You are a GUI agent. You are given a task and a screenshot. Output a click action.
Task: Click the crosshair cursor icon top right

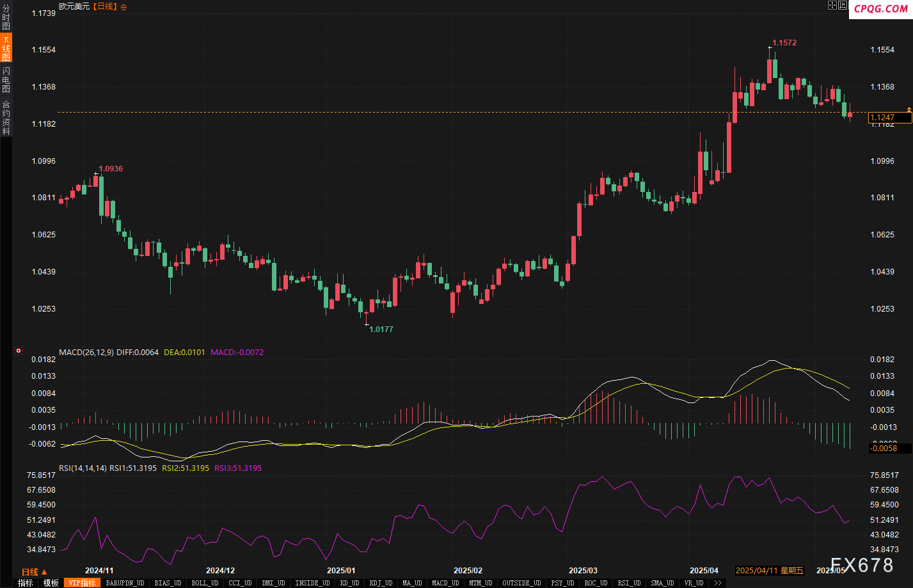832,5
